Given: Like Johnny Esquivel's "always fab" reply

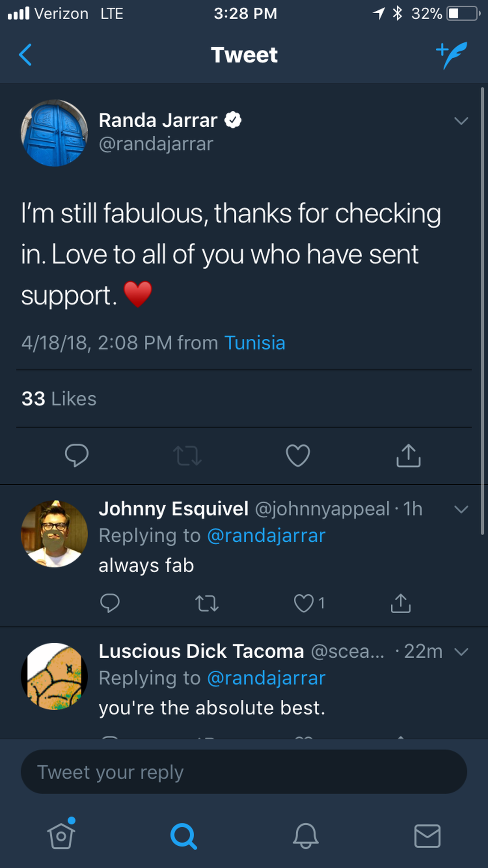Looking at the screenshot, I should tap(304, 603).
